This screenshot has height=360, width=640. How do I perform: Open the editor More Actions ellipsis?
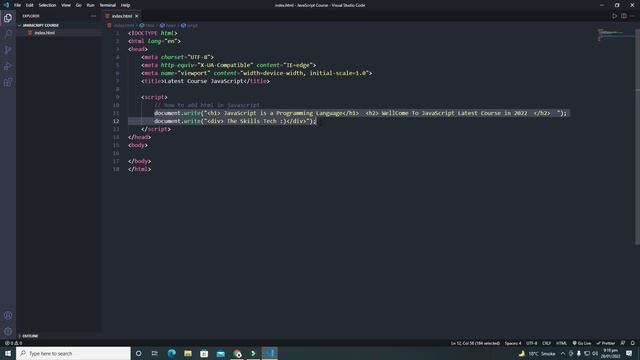[632, 16]
